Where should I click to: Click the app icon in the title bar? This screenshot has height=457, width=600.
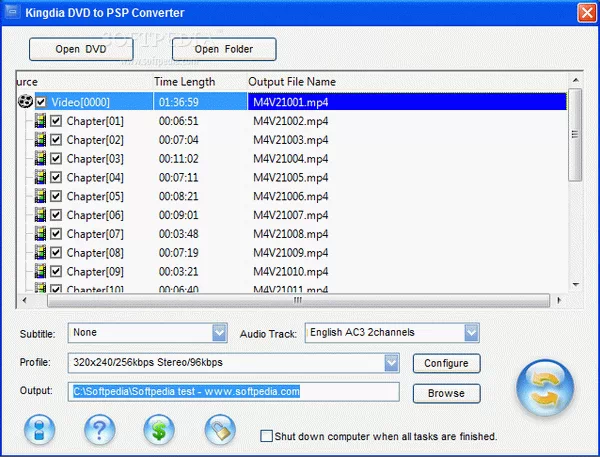[12, 12]
